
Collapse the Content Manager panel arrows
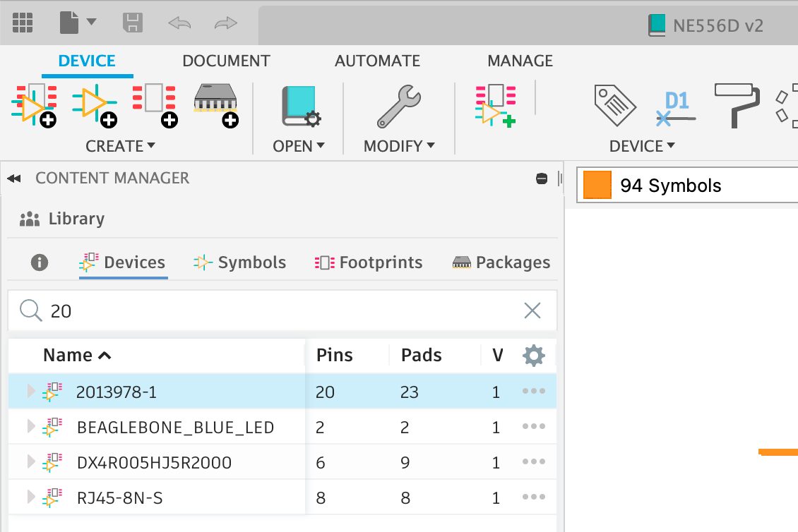click(x=13, y=179)
